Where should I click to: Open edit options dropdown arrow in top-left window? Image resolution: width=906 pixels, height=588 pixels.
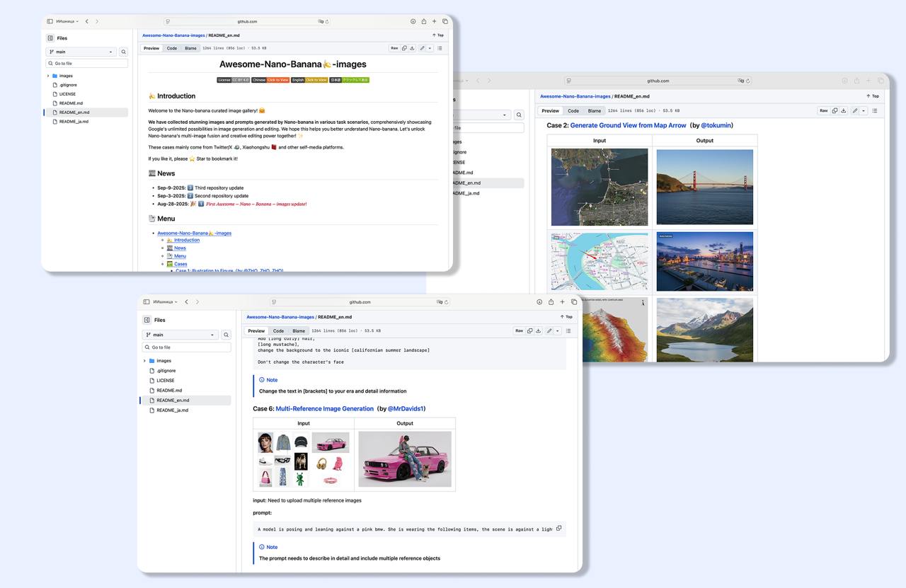(x=430, y=48)
